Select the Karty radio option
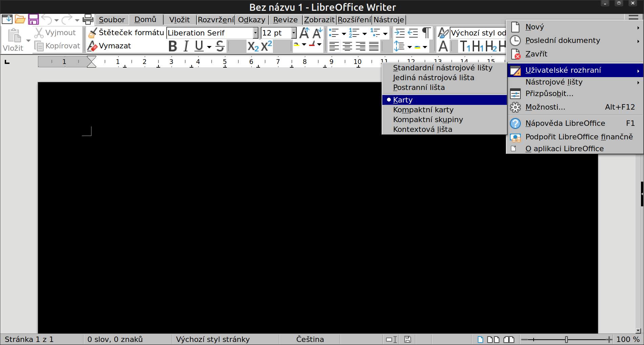The image size is (644, 345). tap(444, 100)
